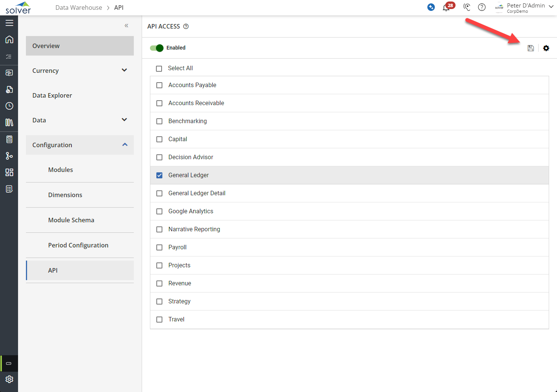Click the save icon in API Access toolbar
The width and height of the screenshot is (557, 392).
pyautogui.click(x=530, y=48)
